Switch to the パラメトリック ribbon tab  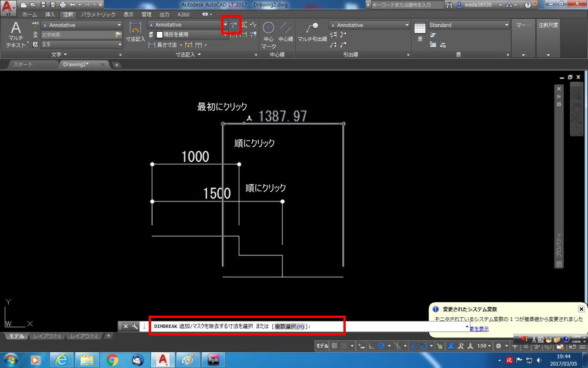point(98,14)
